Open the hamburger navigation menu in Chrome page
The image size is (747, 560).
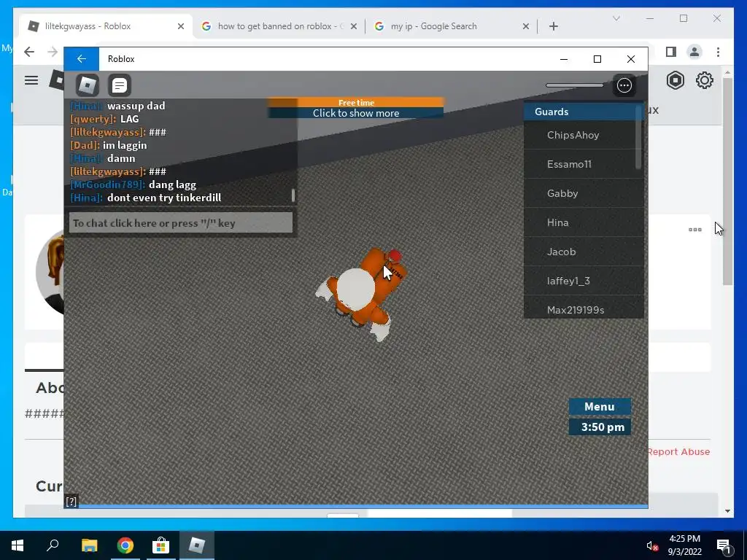(31, 80)
